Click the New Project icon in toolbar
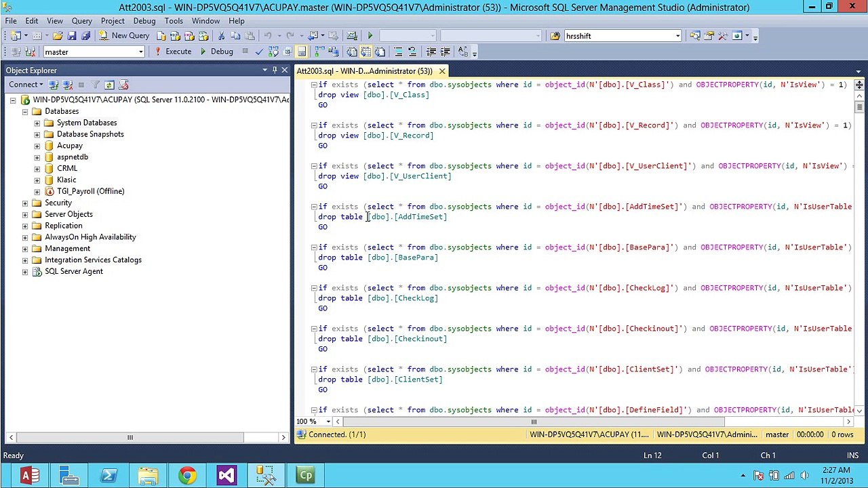 (15, 35)
